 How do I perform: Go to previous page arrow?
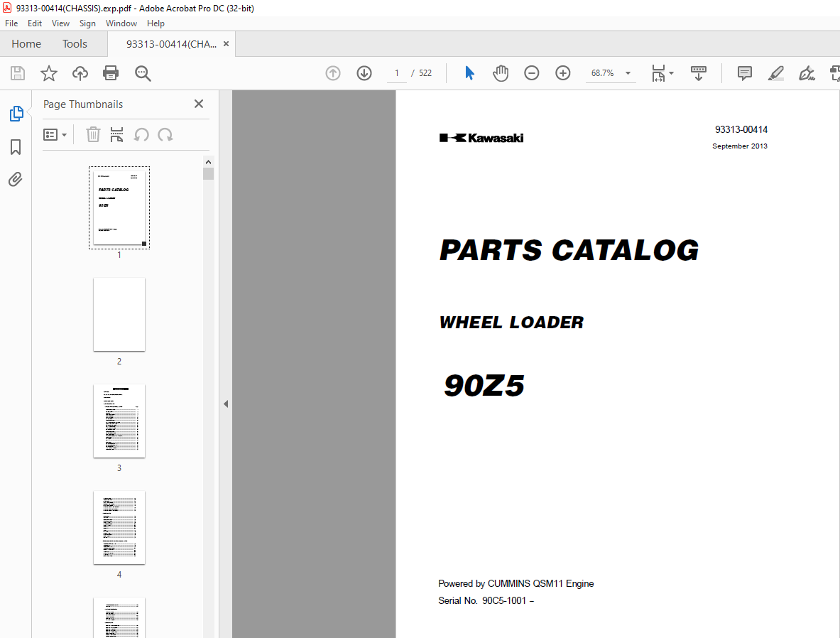click(333, 73)
